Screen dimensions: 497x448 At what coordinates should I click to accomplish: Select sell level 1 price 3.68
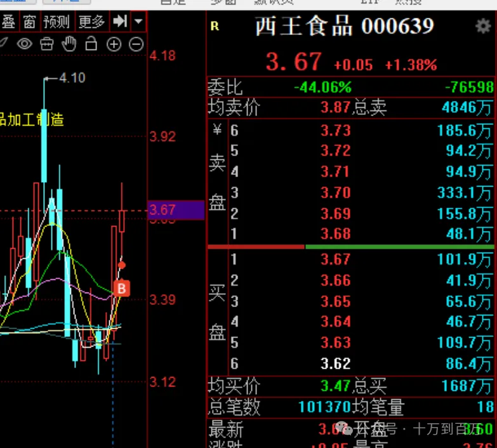[335, 234]
